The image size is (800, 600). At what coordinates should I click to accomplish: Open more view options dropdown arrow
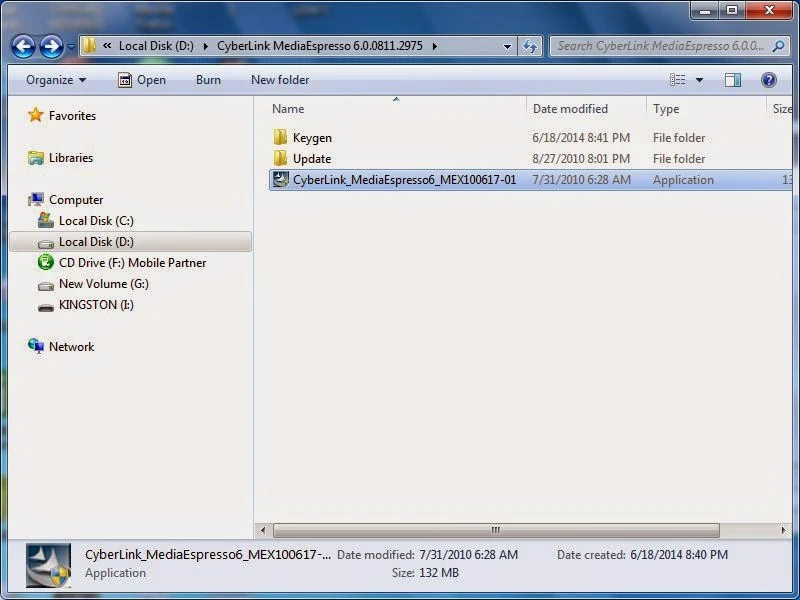(x=699, y=80)
